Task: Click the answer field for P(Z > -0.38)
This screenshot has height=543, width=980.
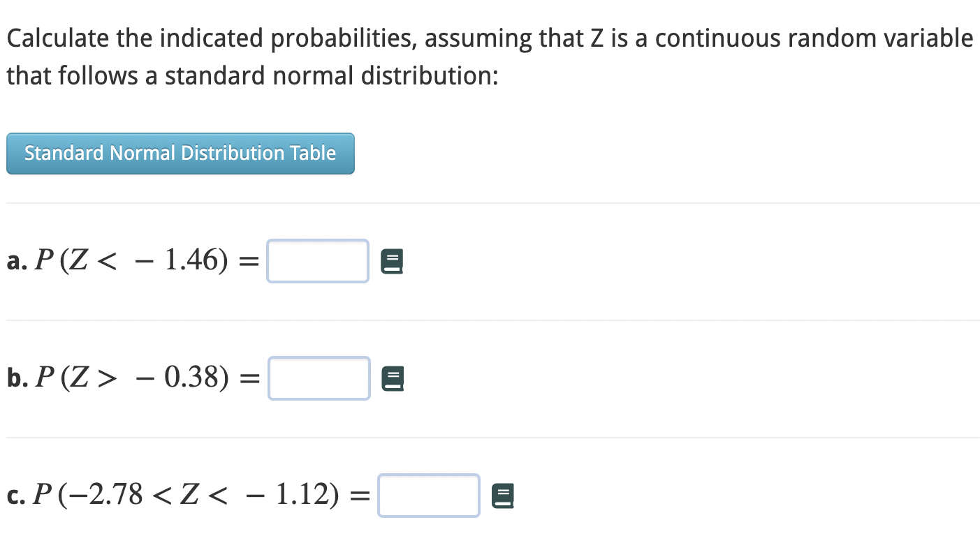Action: 319,378
